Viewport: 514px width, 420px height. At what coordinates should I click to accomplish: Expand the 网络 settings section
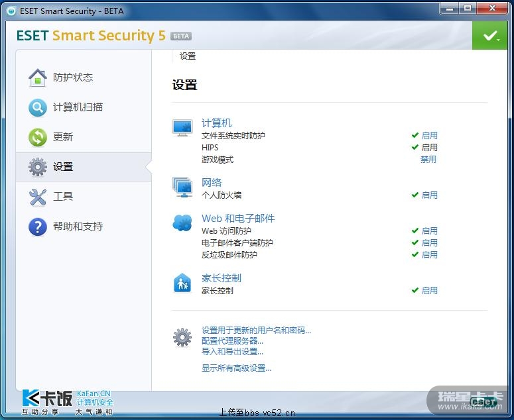212,183
